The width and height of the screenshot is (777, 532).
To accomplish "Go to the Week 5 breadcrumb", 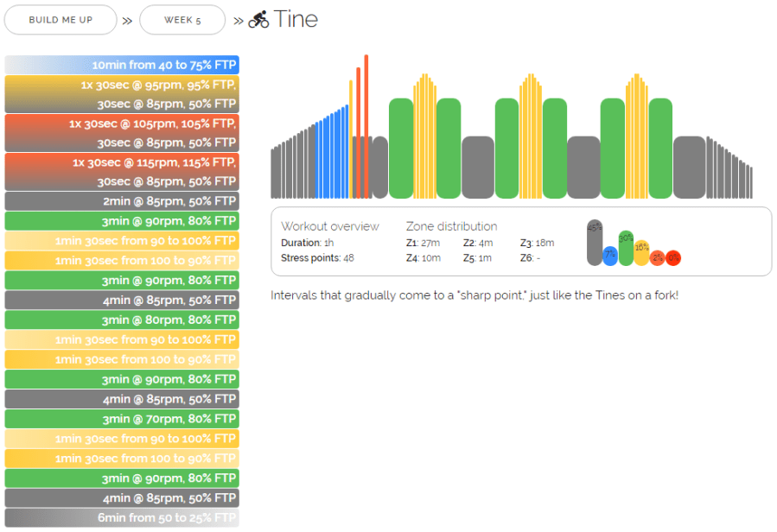I will coord(182,19).
